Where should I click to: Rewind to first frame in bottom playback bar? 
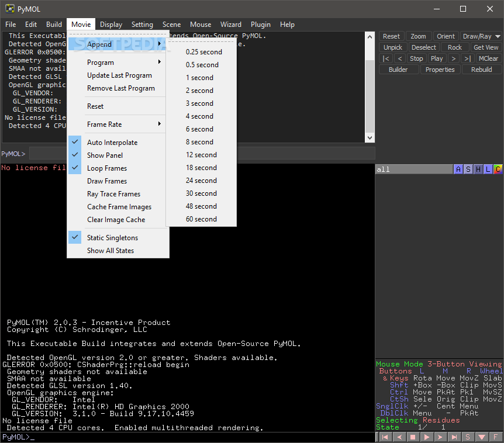click(386, 437)
